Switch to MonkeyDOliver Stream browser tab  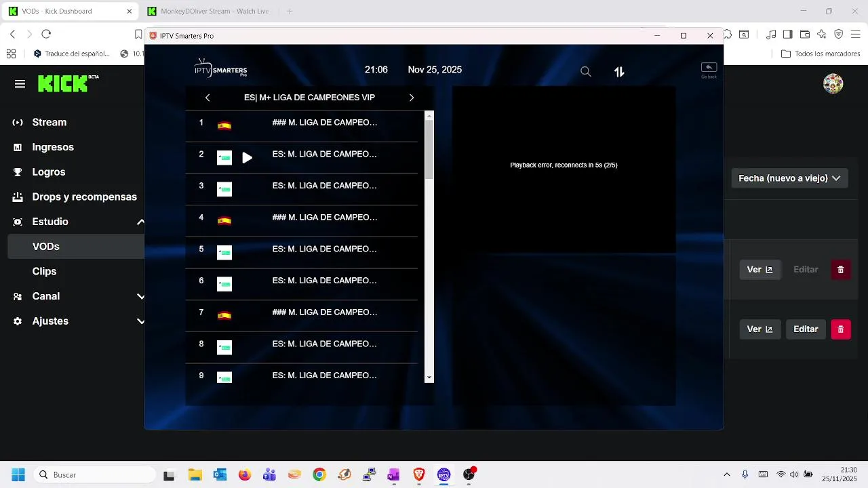click(209, 11)
